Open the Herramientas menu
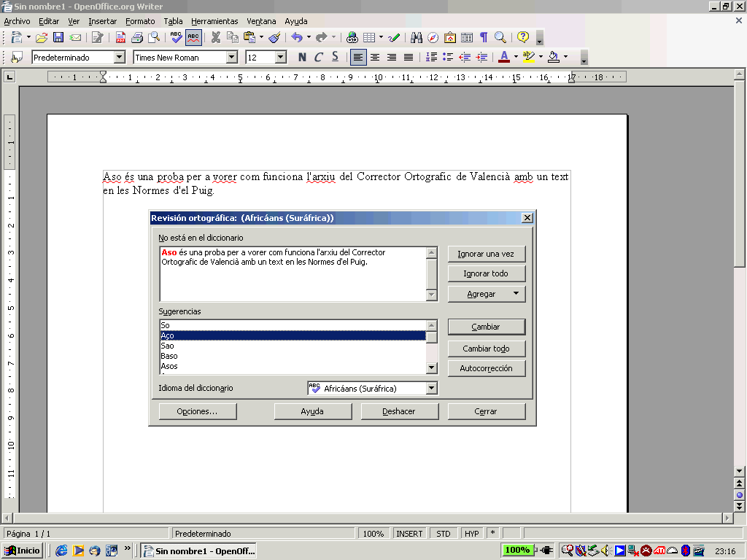747x560 pixels. (x=214, y=21)
